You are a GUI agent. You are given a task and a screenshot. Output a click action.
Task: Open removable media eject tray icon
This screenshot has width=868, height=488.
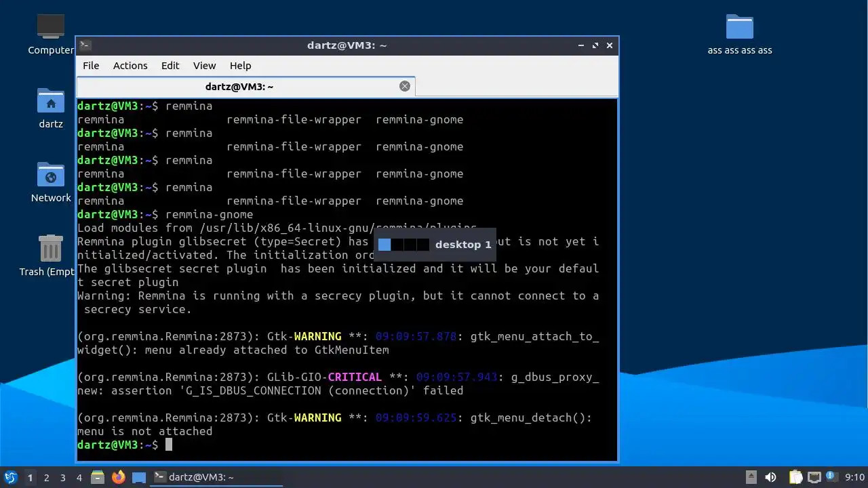click(x=751, y=477)
